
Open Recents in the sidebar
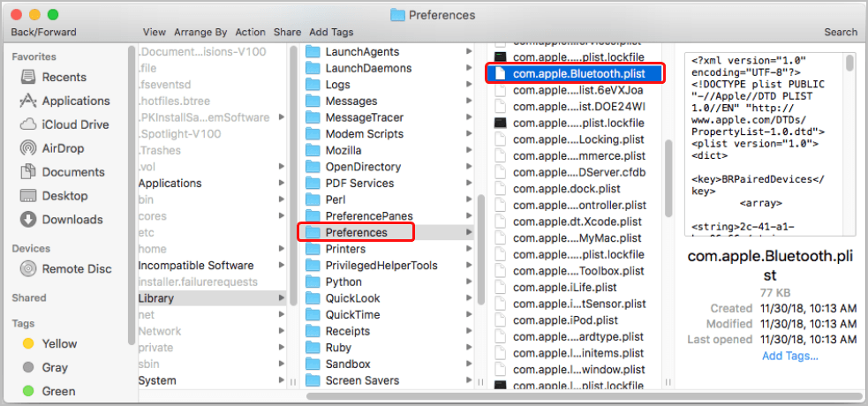point(53,77)
